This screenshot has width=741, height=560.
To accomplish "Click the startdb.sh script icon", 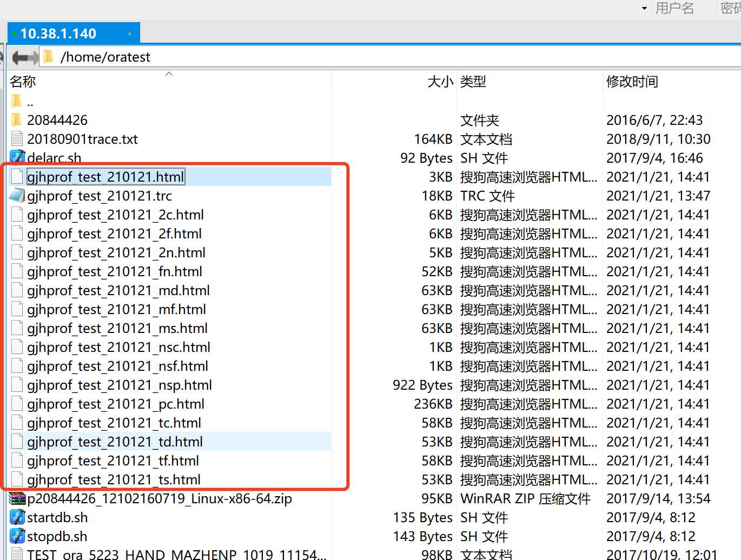I will [x=17, y=517].
